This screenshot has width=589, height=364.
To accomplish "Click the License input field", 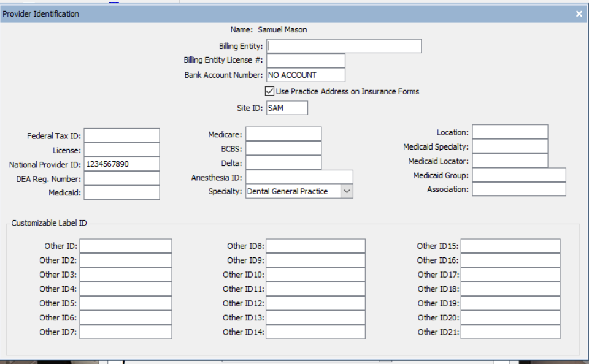I will coord(121,150).
